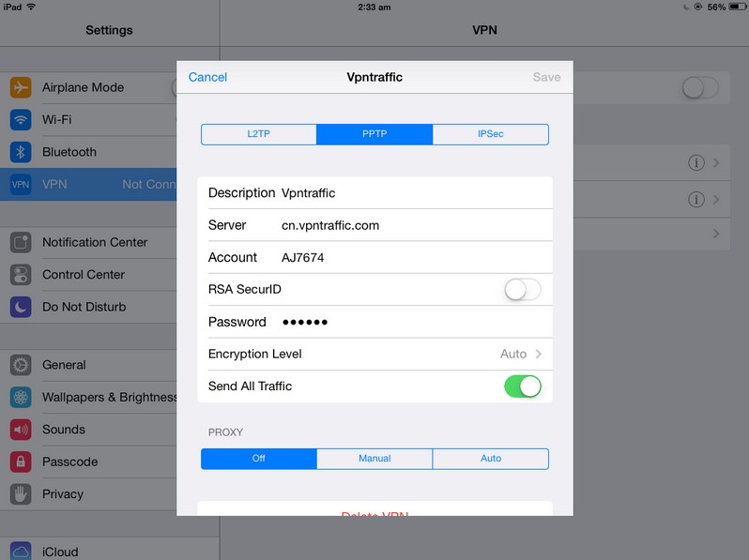The height and width of the screenshot is (560, 749).
Task: Open Bluetooth in Settings sidebar
Action: [x=88, y=152]
